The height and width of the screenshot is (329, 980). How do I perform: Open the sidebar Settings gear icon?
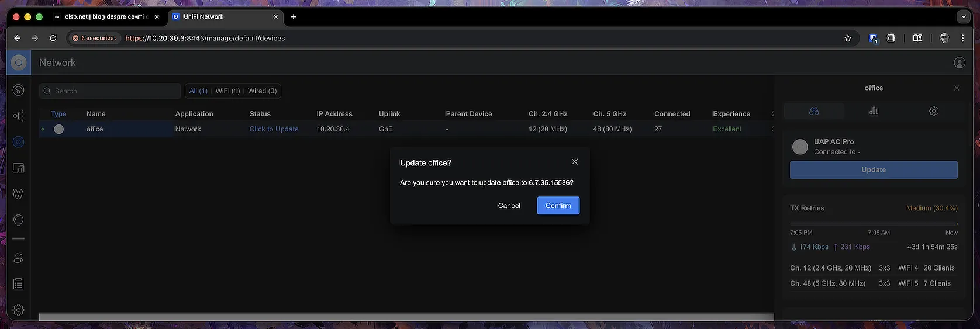click(x=19, y=310)
